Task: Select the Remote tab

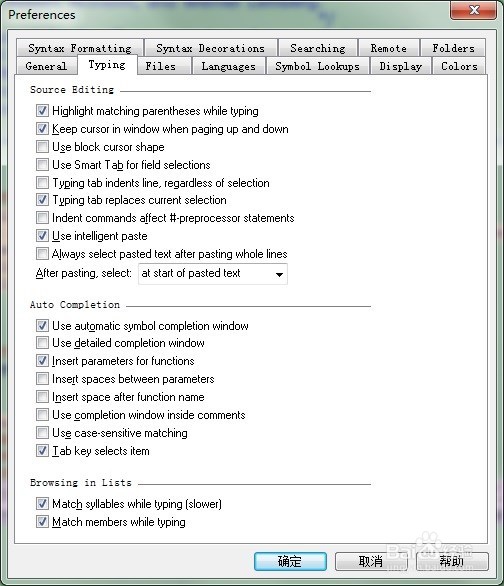Action: click(389, 48)
